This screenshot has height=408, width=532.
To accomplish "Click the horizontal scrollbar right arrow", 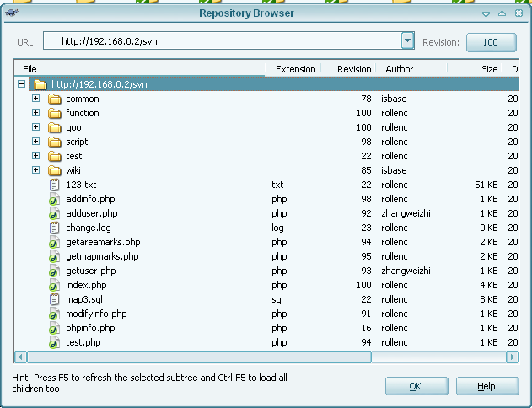I will point(512,357).
